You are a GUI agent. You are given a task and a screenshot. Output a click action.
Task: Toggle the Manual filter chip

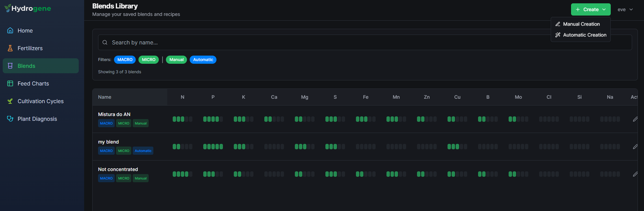(176, 60)
